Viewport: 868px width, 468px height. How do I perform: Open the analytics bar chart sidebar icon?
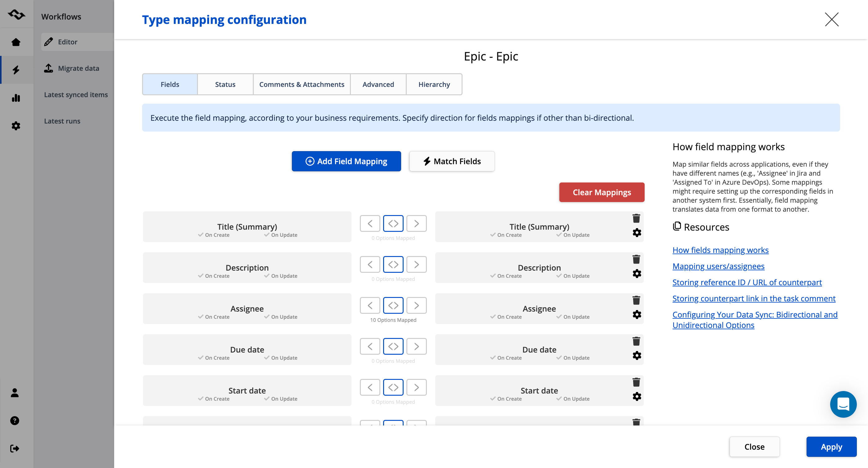pyautogui.click(x=16, y=98)
